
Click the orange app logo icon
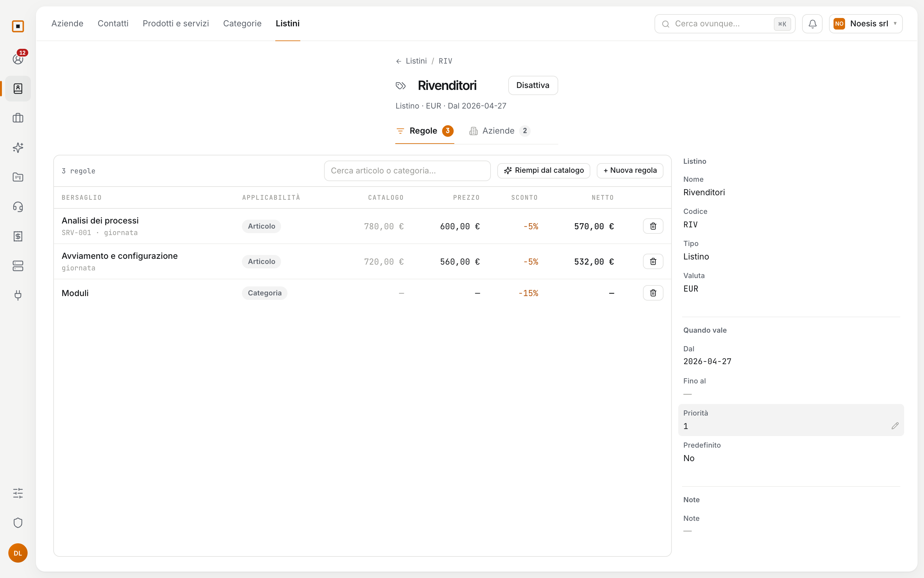[x=18, y=26]
